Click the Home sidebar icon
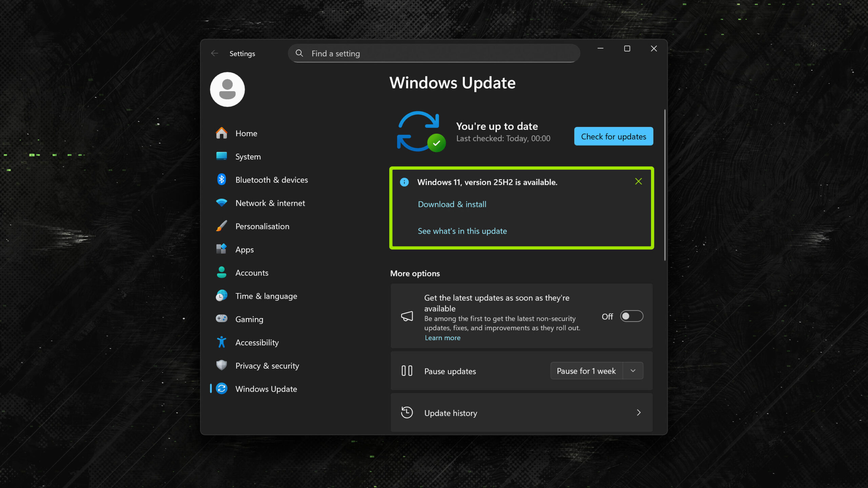The height and width of the screenshot is (488, 868). [x=221, y=133]
